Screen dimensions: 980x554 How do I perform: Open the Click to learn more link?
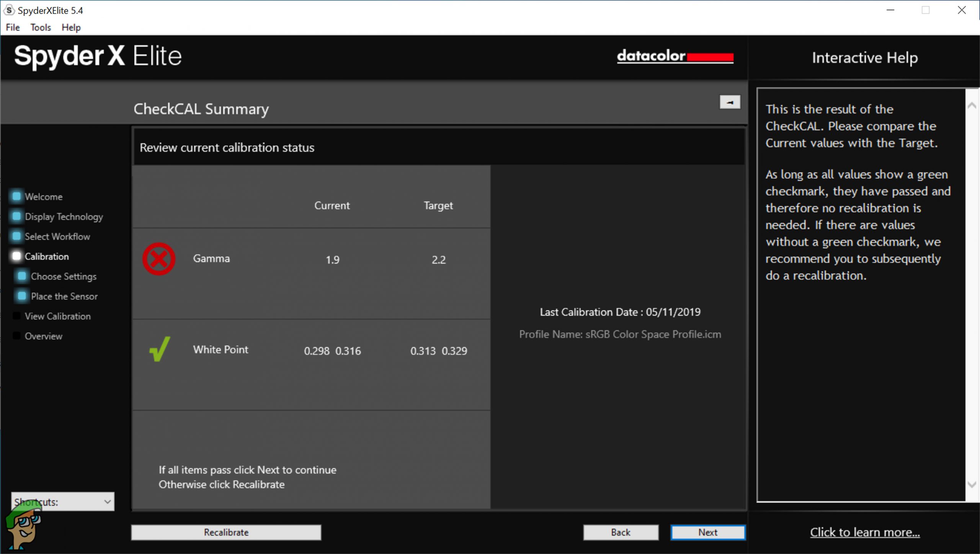(x=864, y=532)
